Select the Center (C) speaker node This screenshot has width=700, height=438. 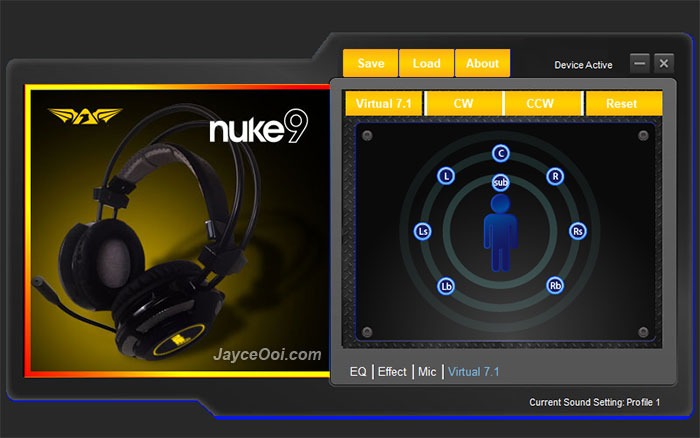501,153
